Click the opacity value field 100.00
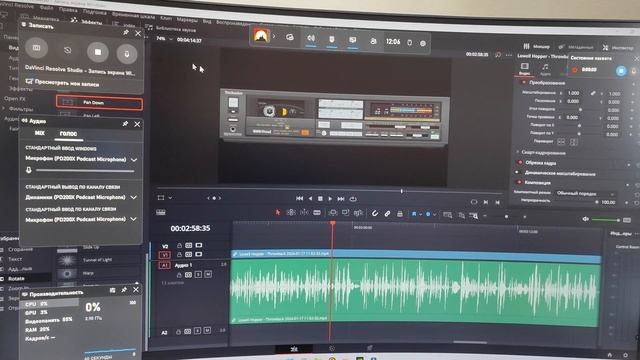The image size is (640, 360). (608, 202)
